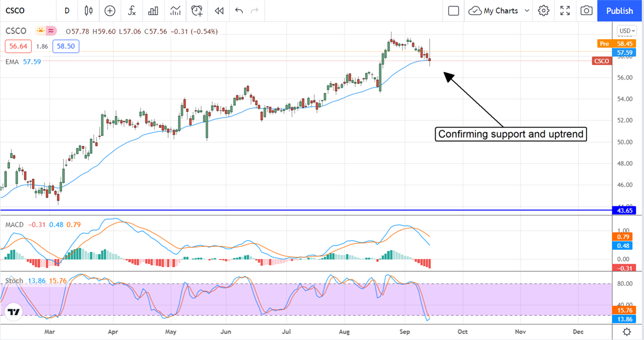644x340 pixels.
Task: Select the layout square icon
Action: (453, 10)
